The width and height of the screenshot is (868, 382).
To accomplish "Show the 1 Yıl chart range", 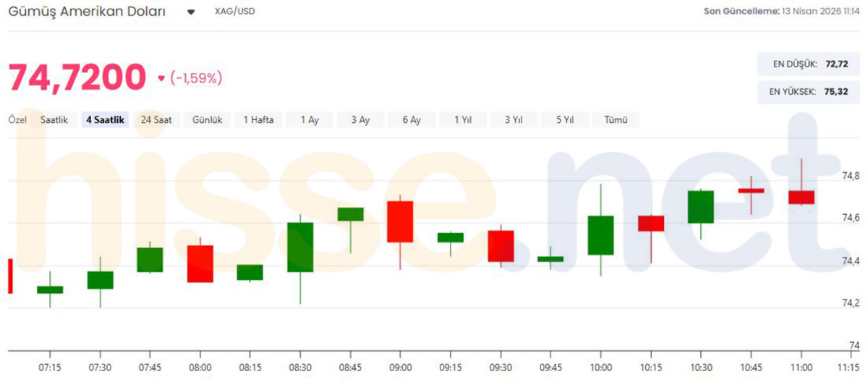I will click(463, 120).
